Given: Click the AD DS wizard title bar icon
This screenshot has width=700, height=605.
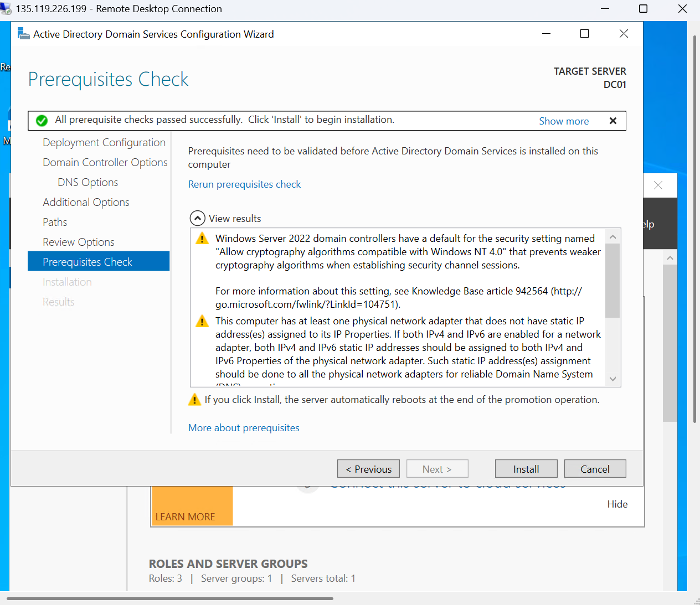Looking at the screenshot, I should pos(23,34).
